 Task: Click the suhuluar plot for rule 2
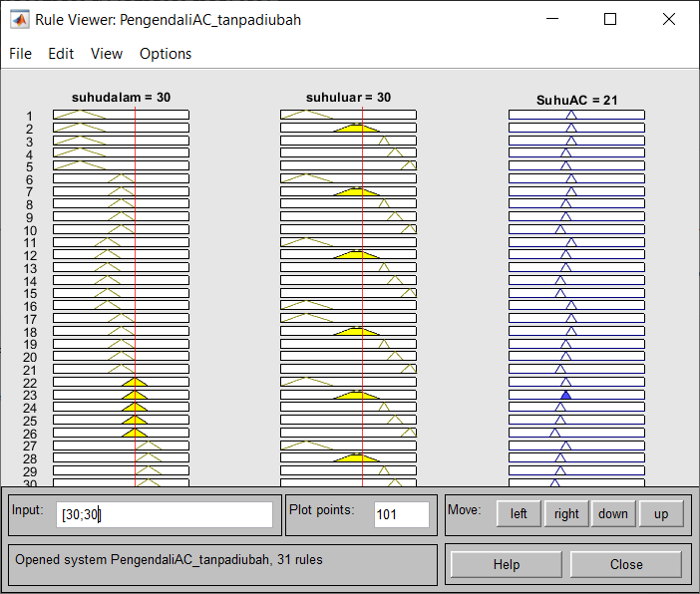(x=348, y=128)
